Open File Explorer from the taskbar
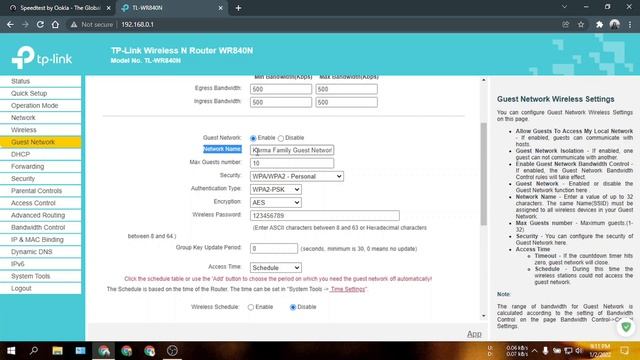 pos(57,351)
